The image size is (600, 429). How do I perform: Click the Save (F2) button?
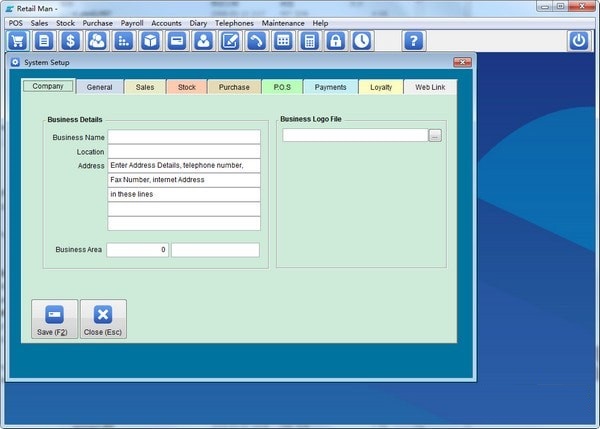point(54,319)
